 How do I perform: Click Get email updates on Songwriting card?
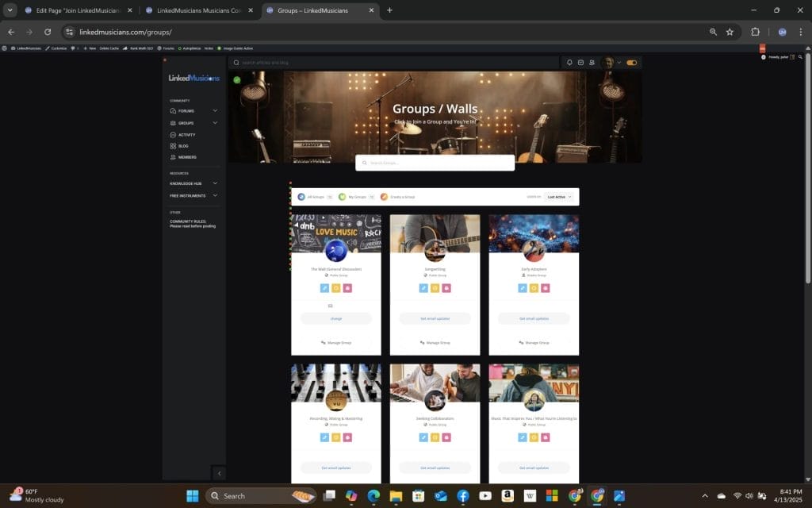tap(435, 318)
